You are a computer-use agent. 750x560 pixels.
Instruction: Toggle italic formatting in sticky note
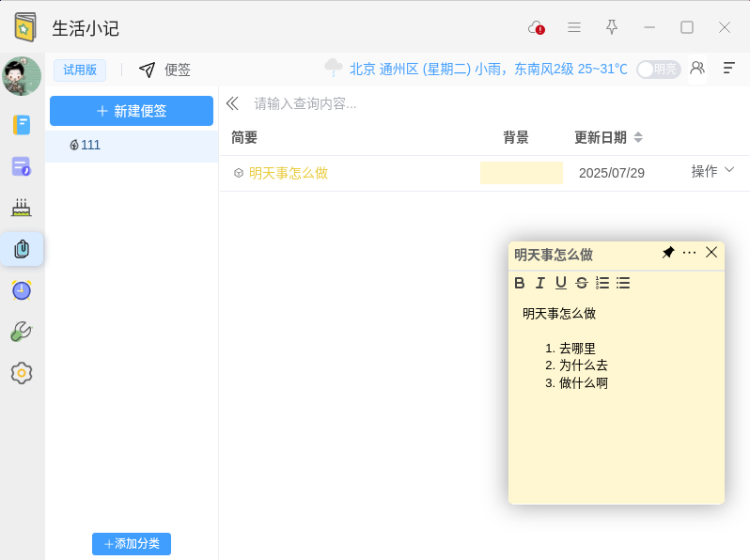540,283
